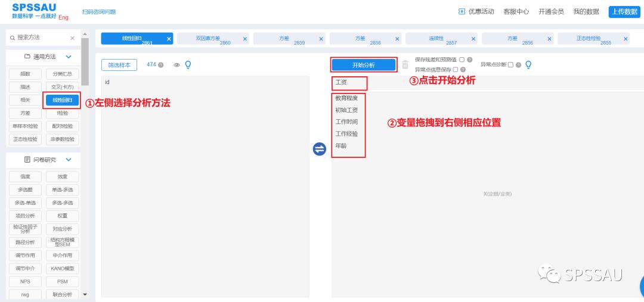Click the search magnifier icon in method search
Screen dimensions: 644x302
13,38
